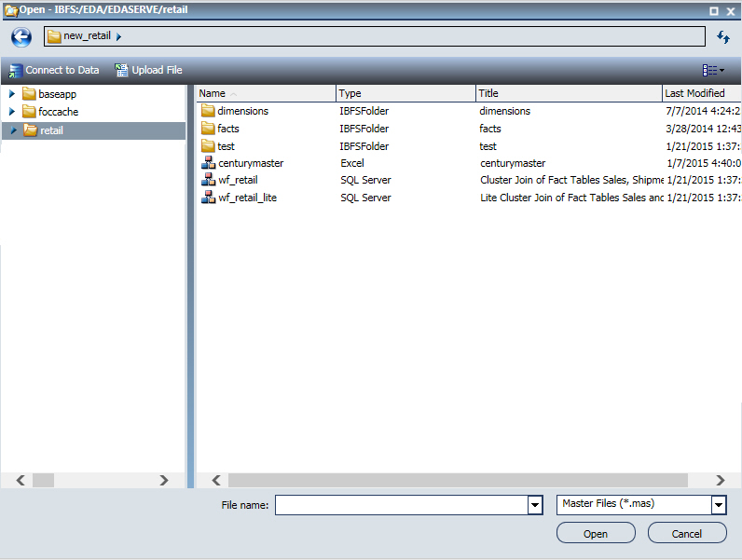Click the address bar path field

click(x=375, y=36)
